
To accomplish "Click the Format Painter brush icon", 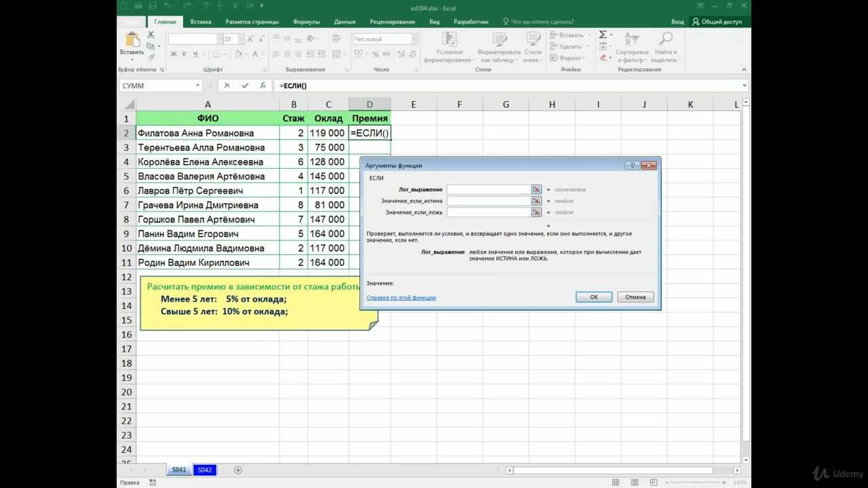I will point(151,57).
